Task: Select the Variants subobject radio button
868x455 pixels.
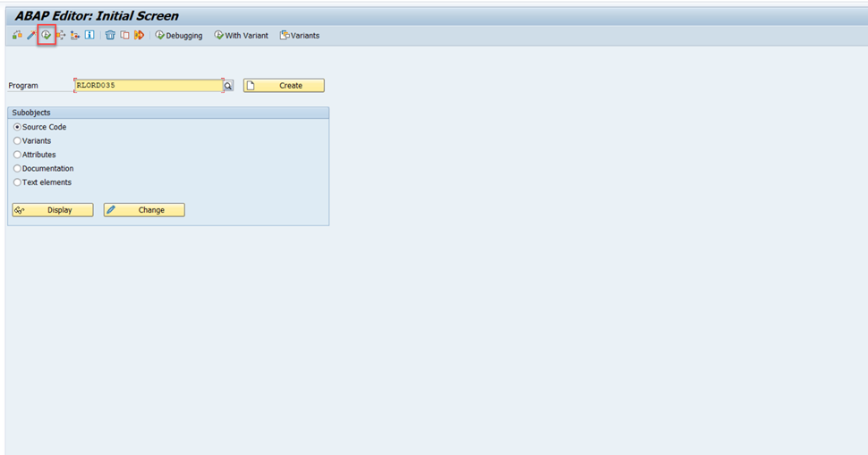Action: [17, 141]
